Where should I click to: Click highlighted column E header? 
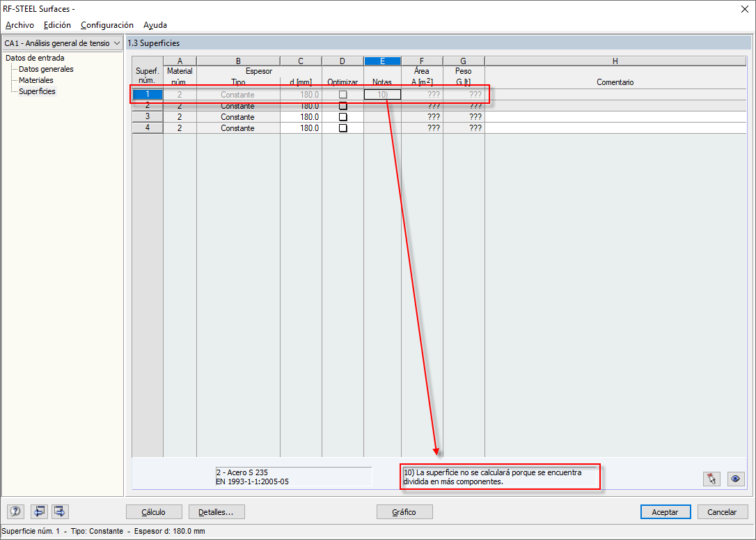(382, 61)
